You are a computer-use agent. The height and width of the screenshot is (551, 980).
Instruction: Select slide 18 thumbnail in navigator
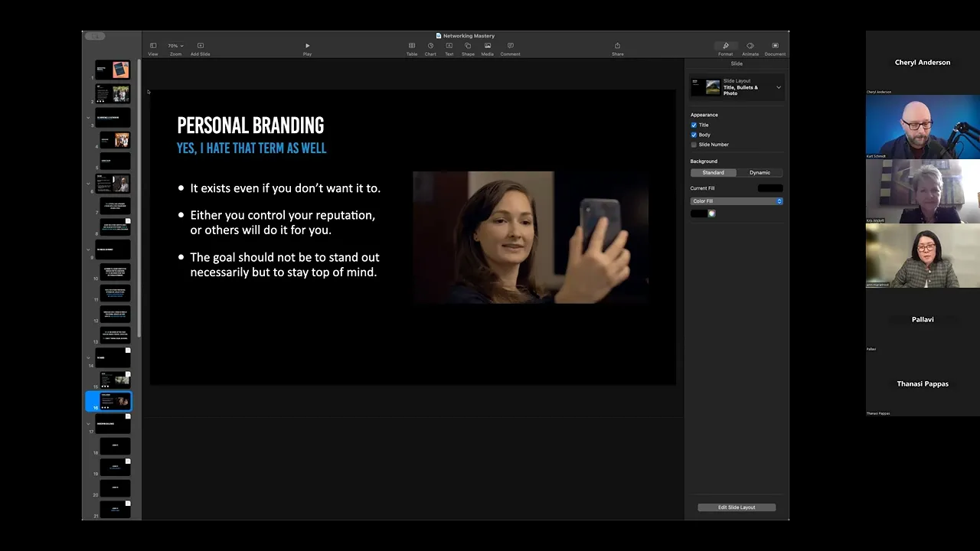pyautogui.click(x=115, y=445)
